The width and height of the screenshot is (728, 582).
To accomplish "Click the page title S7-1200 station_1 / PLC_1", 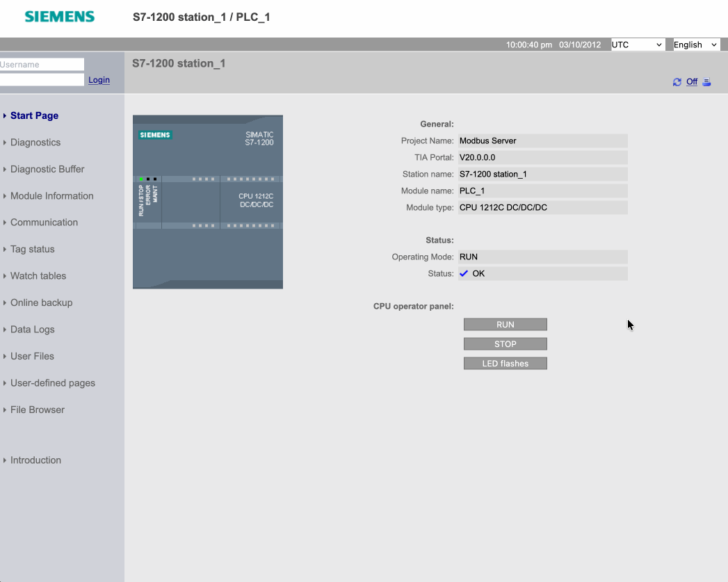I will (x=202, y=17).
